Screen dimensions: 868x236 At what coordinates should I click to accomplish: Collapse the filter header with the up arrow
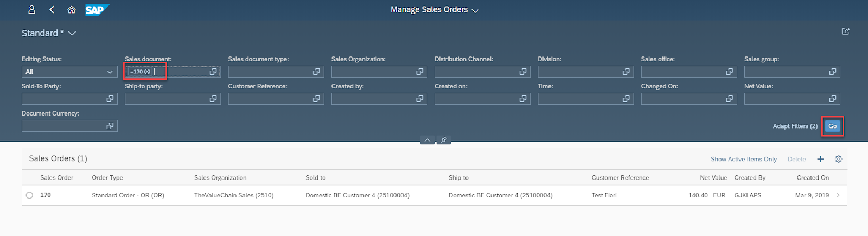pyautogui.click(x=427, y=140)
